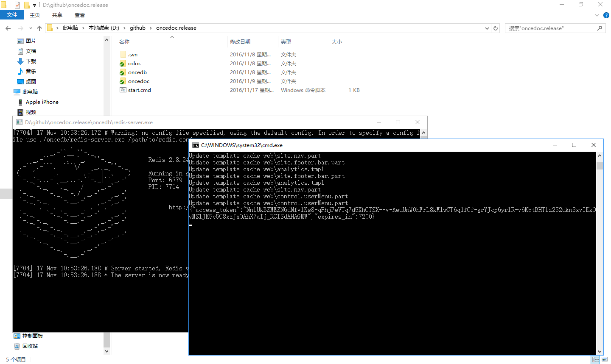Sort by 大小 column header

[337, 42]
